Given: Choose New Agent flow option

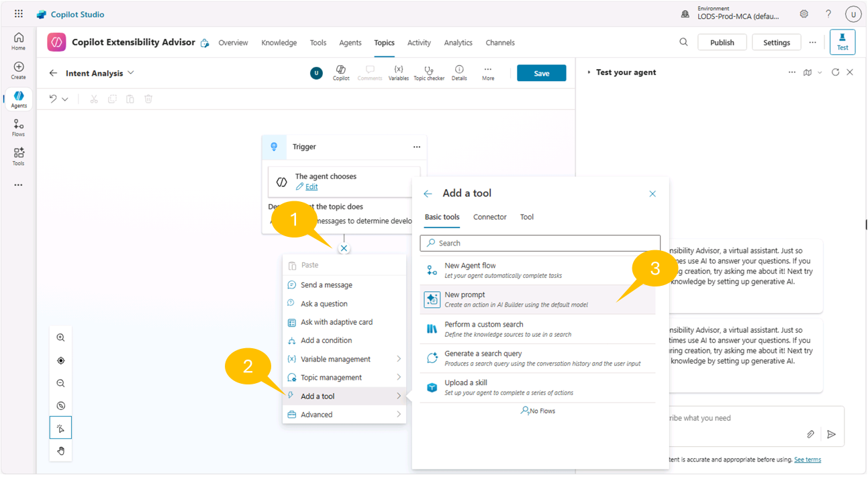Looking at the screenshot, I should (x=538, y=270).
